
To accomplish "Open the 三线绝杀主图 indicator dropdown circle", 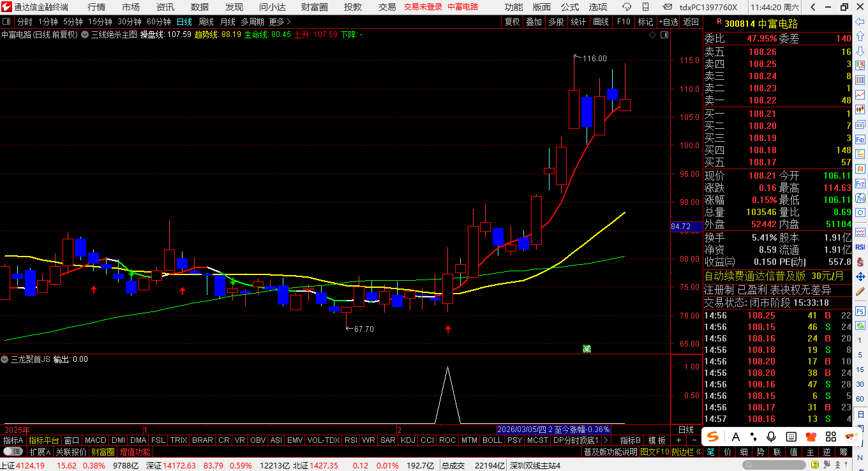I will tap(86, 34).
